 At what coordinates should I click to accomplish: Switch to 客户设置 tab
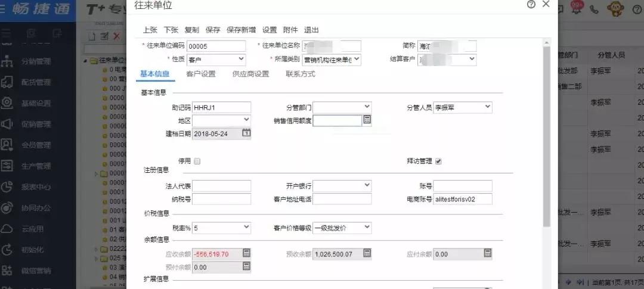point(200,74)
